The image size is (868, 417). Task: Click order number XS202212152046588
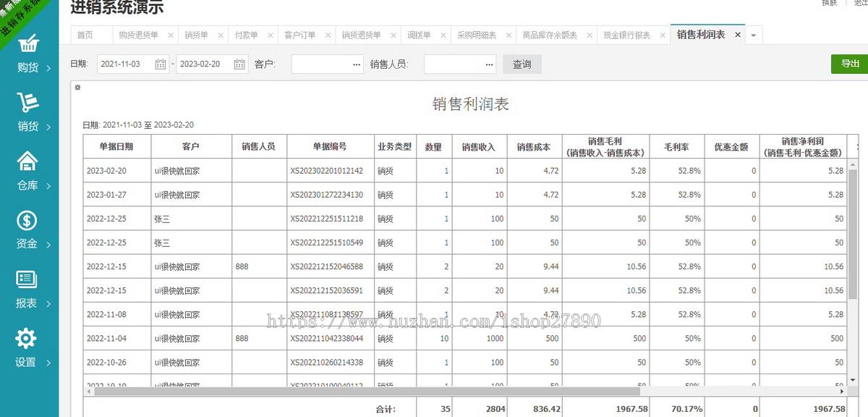tap(327, 266)
